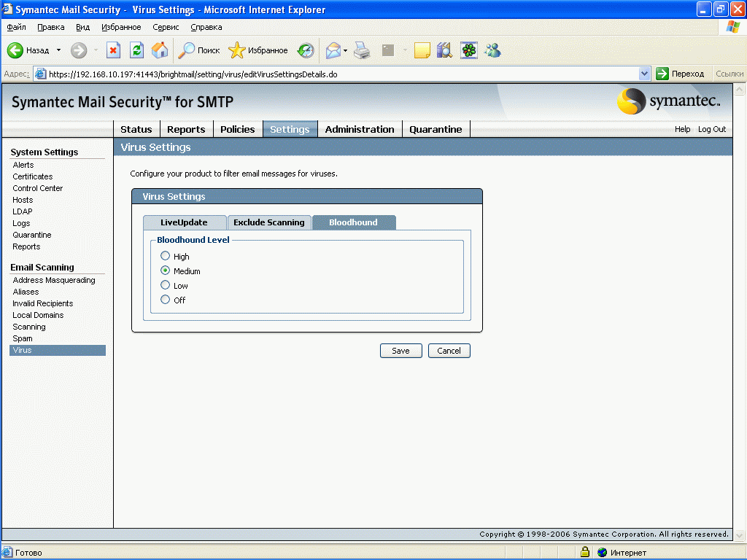
Task: Click the yellow note Discuss icon
Action: pyautogui.click(x=422, y=50)
